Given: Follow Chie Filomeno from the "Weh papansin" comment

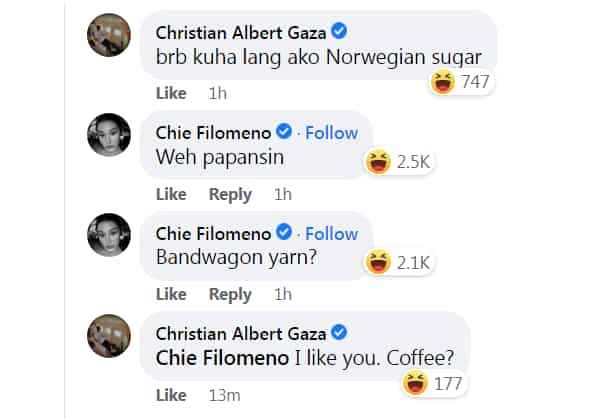Looking at the screenshot, I should (331, 133).
